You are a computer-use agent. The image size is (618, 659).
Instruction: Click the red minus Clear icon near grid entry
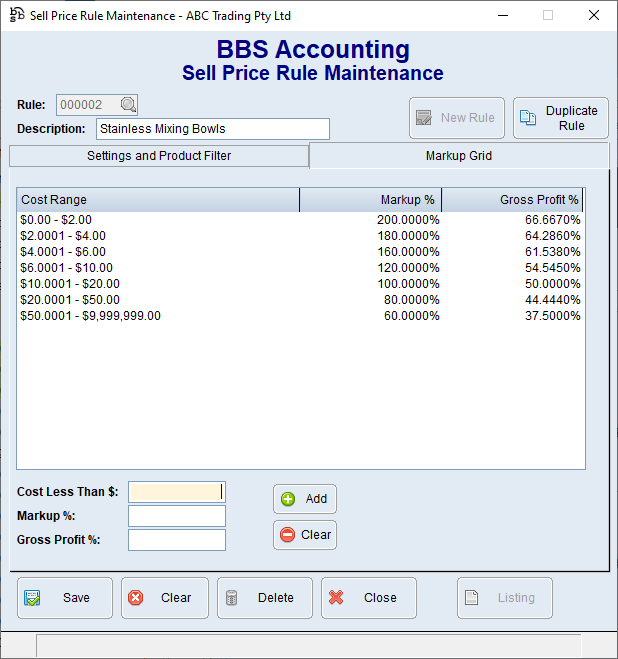click(288, 535)
